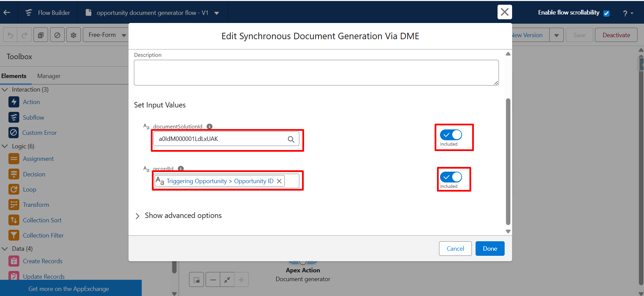Click the Decision element icon
This screenshot has width=644, height=296.
(x=14, y=174)
